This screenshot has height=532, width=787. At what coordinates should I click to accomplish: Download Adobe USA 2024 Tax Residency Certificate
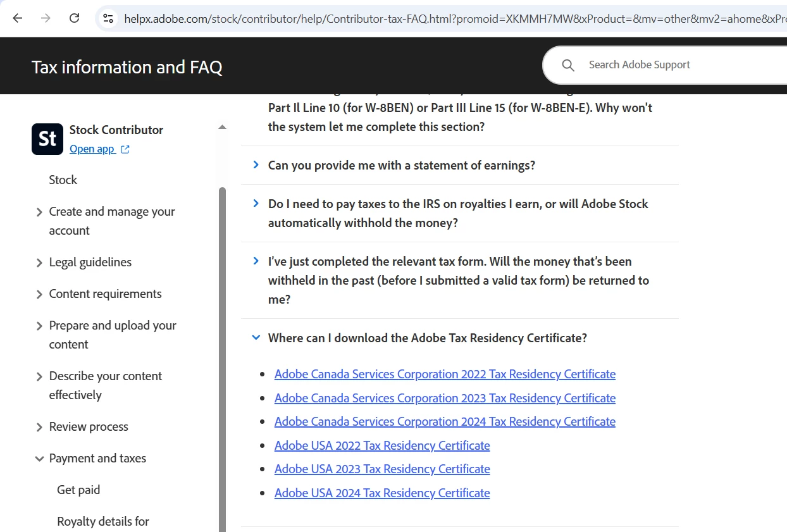(382, 493)
